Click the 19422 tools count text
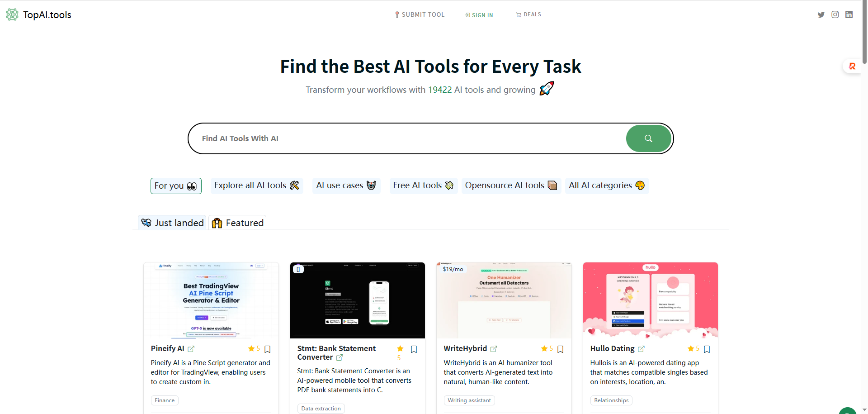Image resolution: width=868 pixels, height=414 pixels. tap(440, 90)
